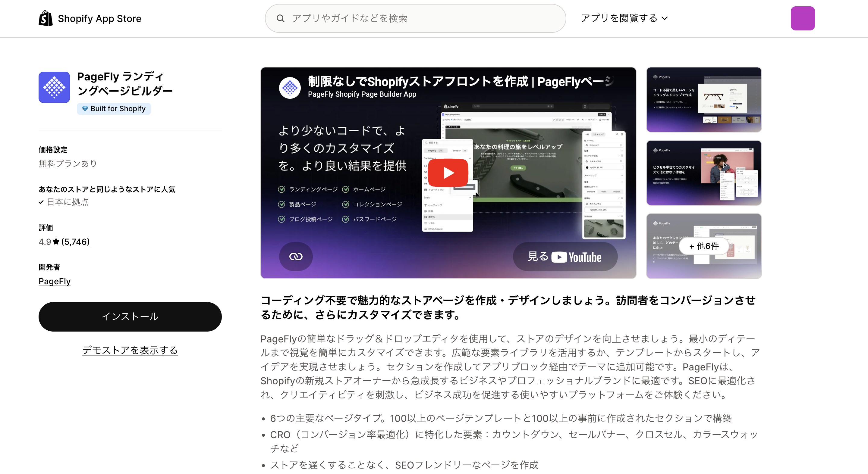Select the 評価 section heading
Screen dimensions: 868x474
pos(46,228)
